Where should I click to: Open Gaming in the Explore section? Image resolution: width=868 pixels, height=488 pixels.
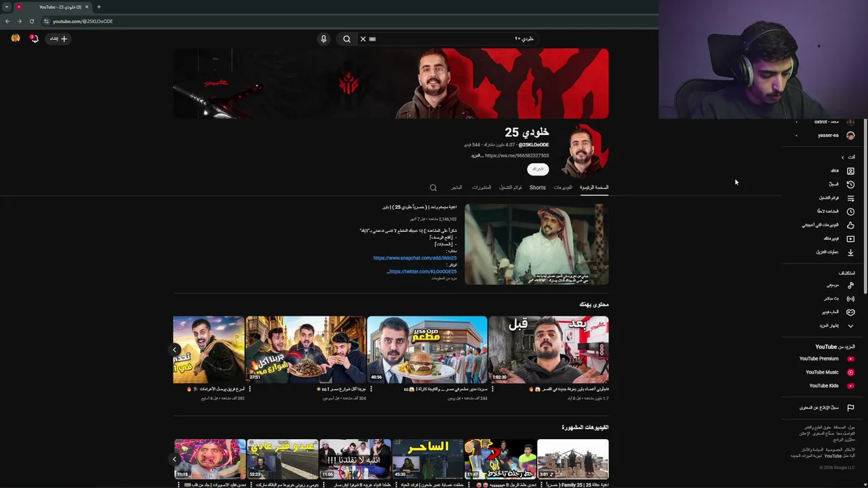click(837, 312)
